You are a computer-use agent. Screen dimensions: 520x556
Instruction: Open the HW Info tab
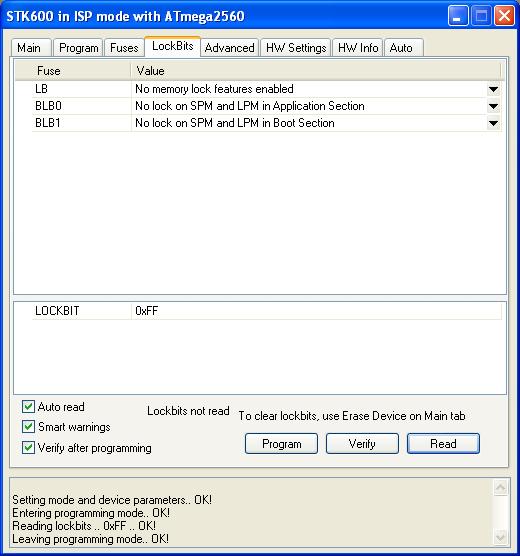point(358,48)
